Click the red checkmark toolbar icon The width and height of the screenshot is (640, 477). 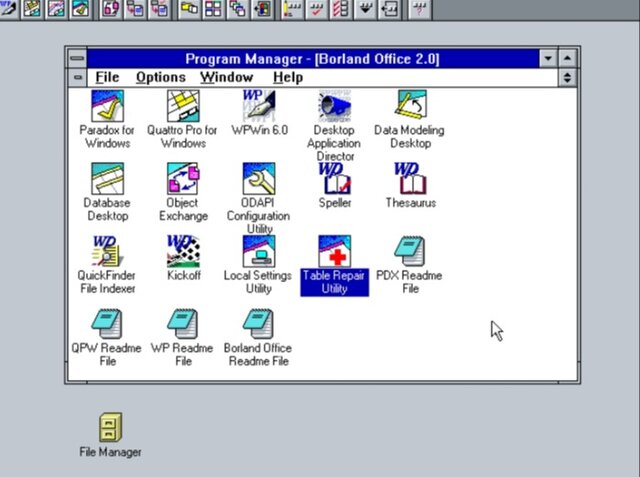[x=316, y=9]
